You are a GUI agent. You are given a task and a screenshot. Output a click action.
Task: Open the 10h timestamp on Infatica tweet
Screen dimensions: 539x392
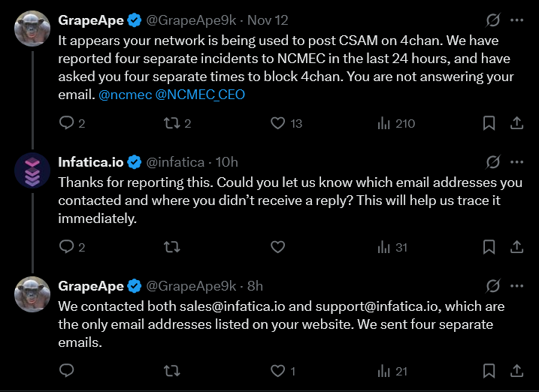click(x=226, y=162)
